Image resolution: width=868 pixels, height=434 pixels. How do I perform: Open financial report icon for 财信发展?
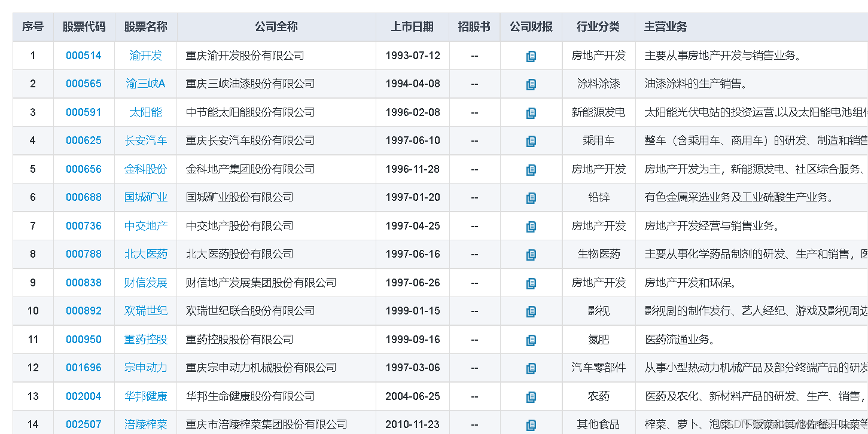coord(531,283)
